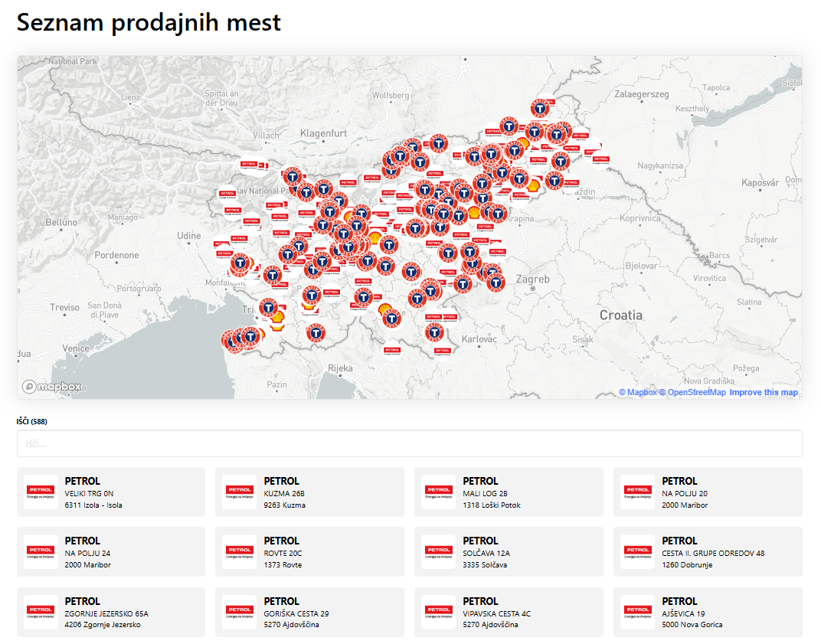Select the Shell marker beside the Varaždin label
Viewport: 821px width, 644px height.
(534, 185)
